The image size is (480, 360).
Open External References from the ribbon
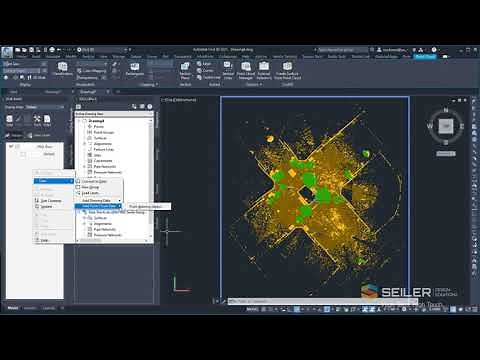[x=264, y=71]
